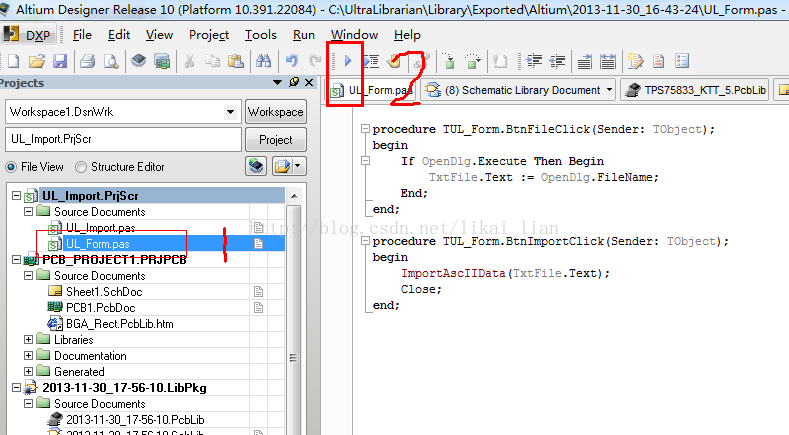Open the Run menu
The image size is (789, 435).
pyautogui.click(x=304, y=35)
